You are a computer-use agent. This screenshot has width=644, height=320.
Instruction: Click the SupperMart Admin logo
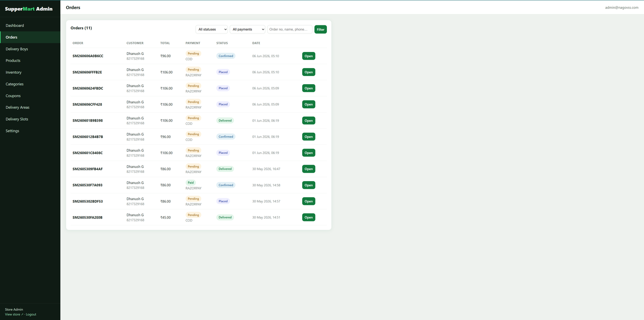coord(29,9)
